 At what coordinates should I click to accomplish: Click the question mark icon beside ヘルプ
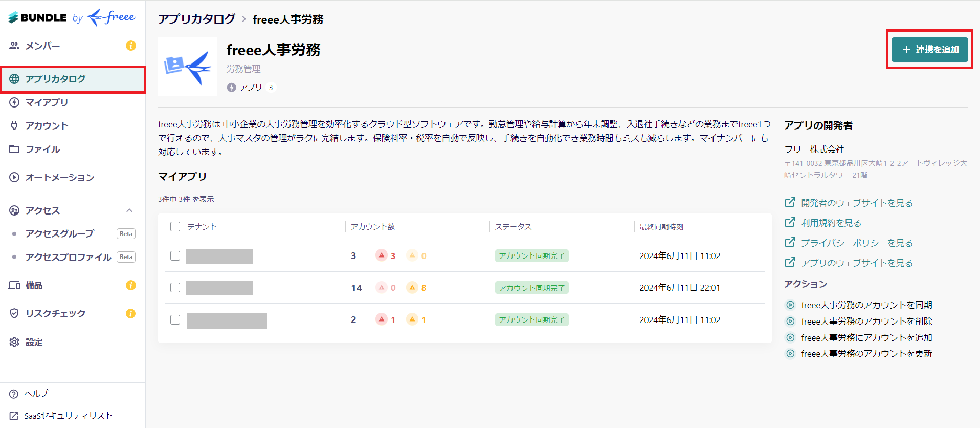(14, 394)
